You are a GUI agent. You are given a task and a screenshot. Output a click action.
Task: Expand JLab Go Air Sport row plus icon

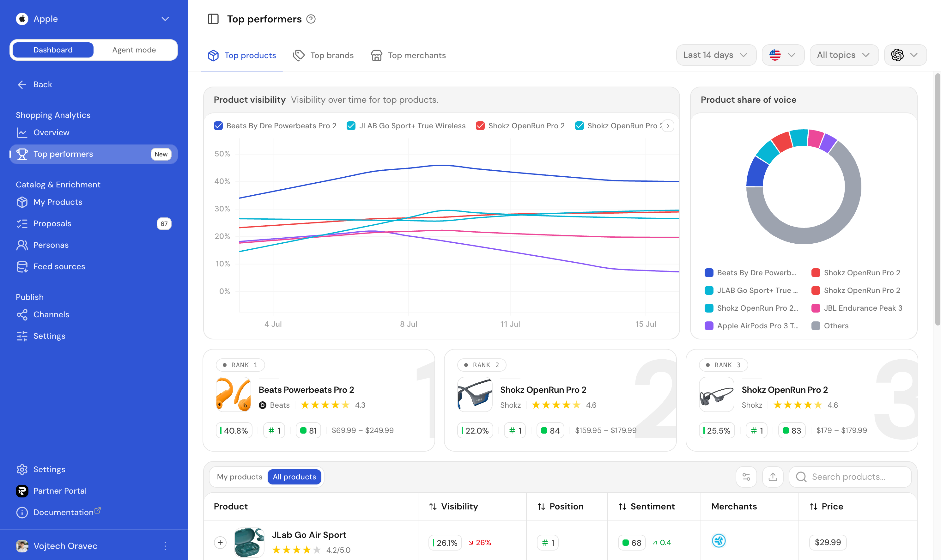[x=220, y=542]
